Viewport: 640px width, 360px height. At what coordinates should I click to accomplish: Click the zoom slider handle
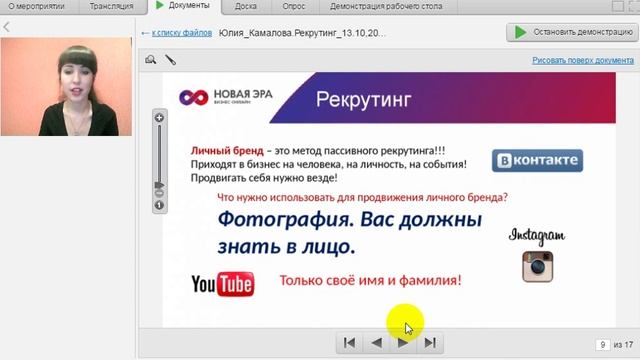(159, 185)
